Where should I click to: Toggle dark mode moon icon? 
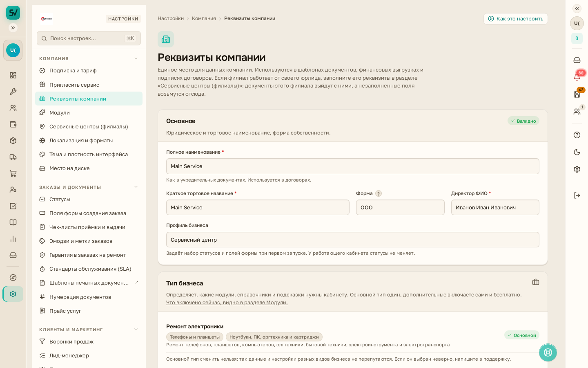click(x=577, y=152)
